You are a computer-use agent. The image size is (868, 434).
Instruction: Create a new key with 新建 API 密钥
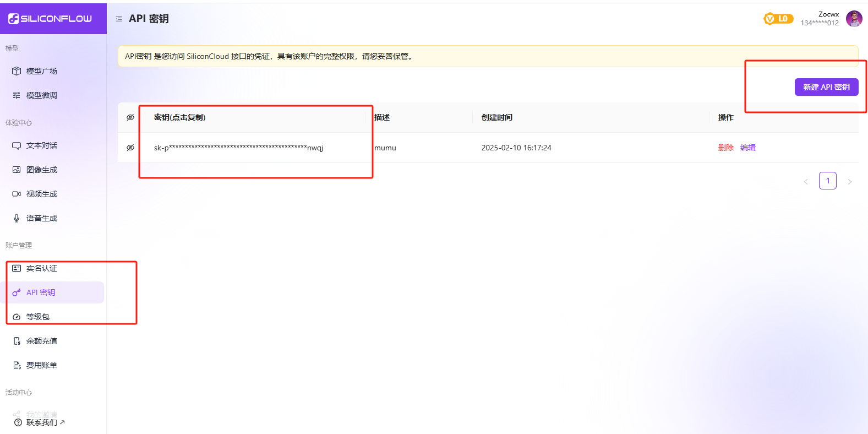point(826,87)
